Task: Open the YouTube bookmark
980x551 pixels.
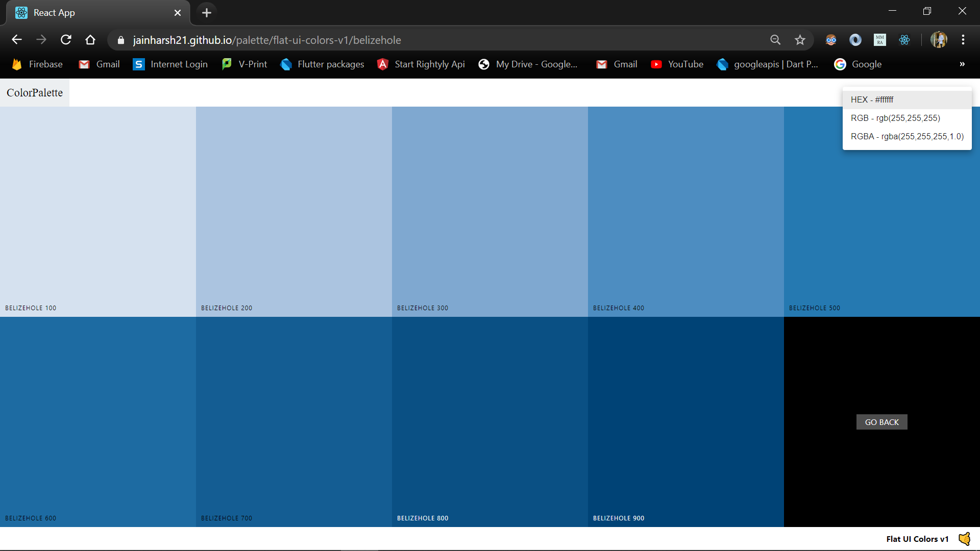Action: (x=677, y=64)
